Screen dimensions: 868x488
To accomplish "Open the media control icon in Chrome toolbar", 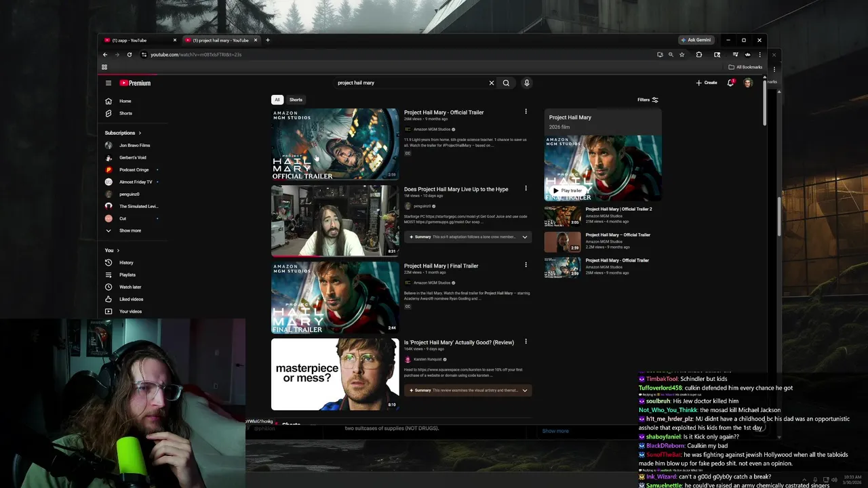I will click(735, 54).
